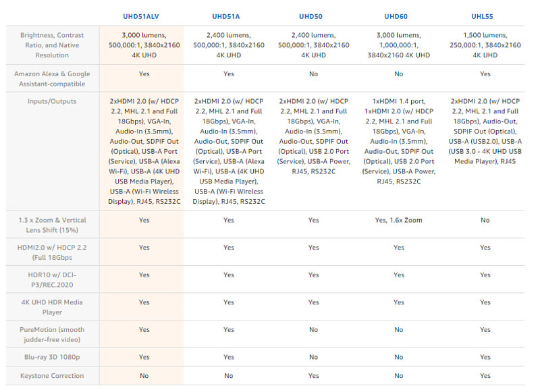Click the UHD50 column header link
The width and height of the screenshot is (540, 392).
click(x=313, y=15)
